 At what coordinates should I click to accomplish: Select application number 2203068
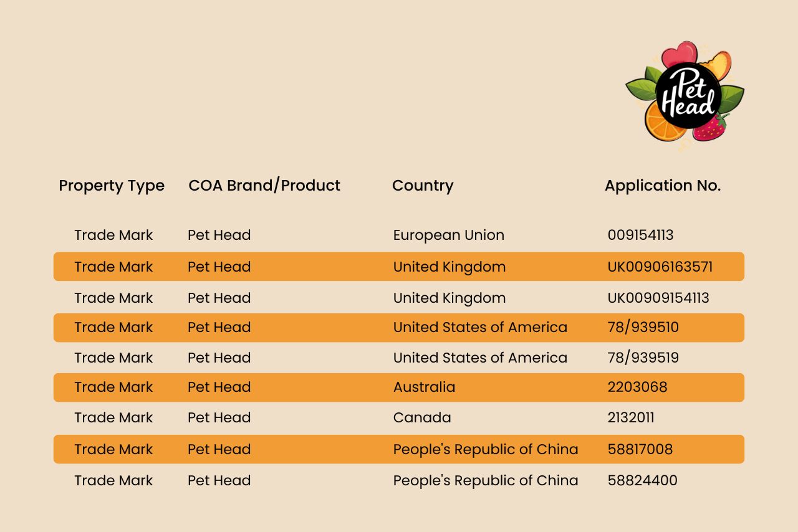click(x=637, y=387)
